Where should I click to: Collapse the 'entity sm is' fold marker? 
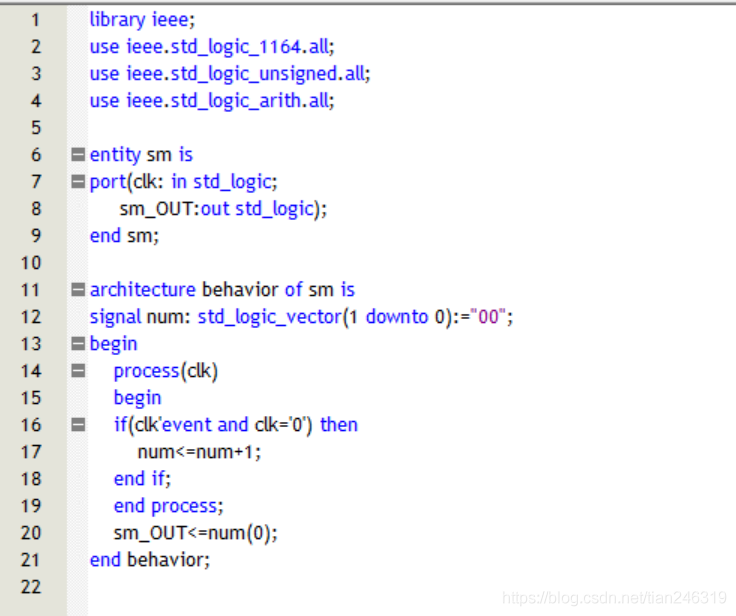[x=78, y=154]
